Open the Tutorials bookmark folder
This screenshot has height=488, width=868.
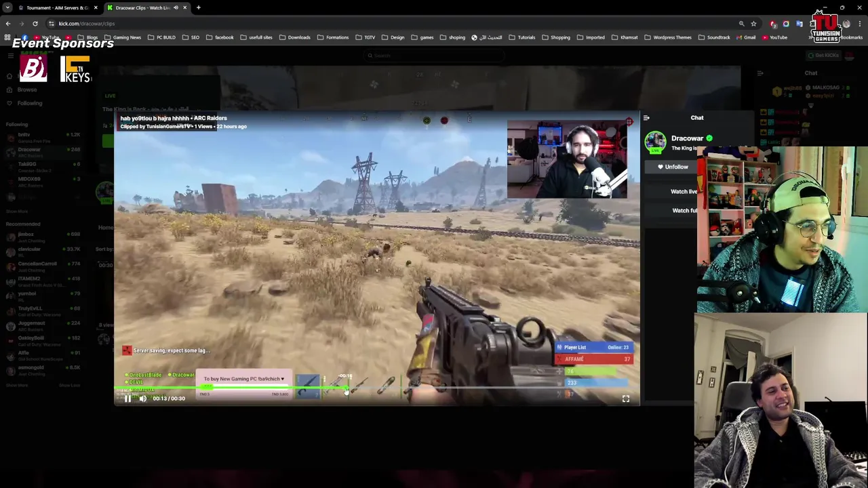point(522,37)
